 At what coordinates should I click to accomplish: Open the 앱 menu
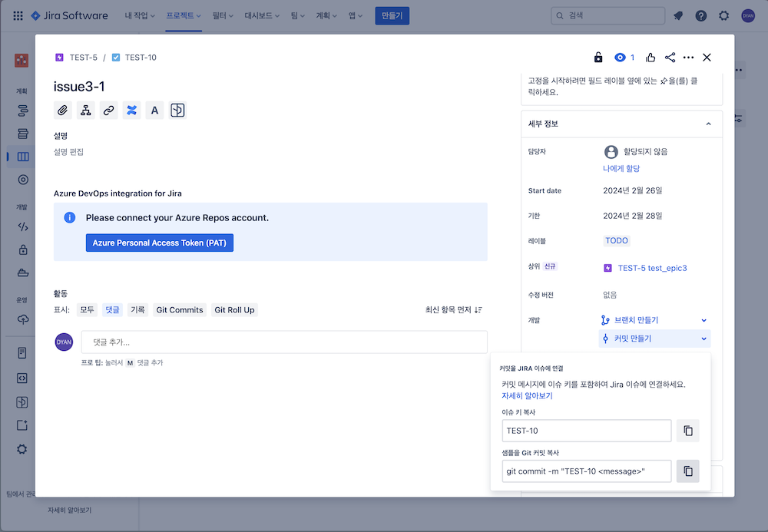tap(355, 15)
